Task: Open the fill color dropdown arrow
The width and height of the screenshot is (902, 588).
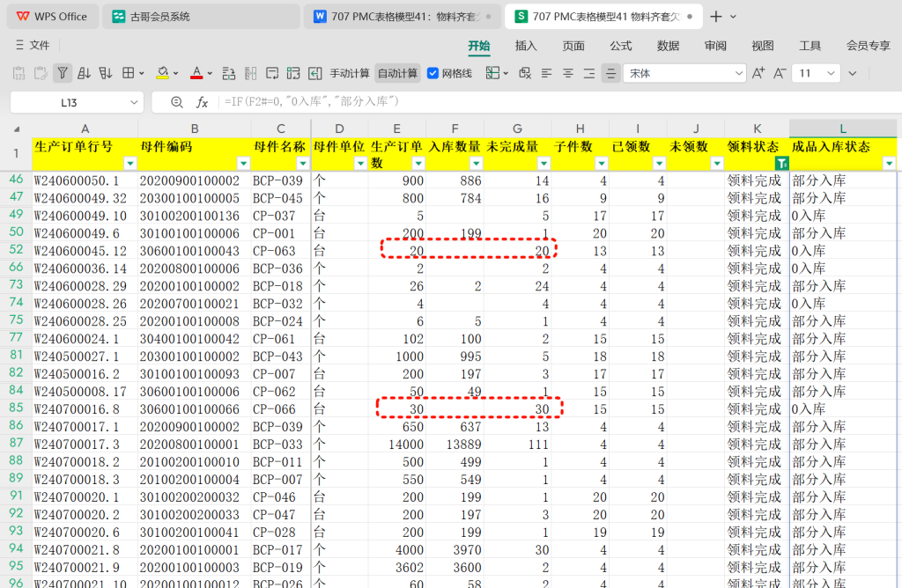Action: (x=175, y=74)
